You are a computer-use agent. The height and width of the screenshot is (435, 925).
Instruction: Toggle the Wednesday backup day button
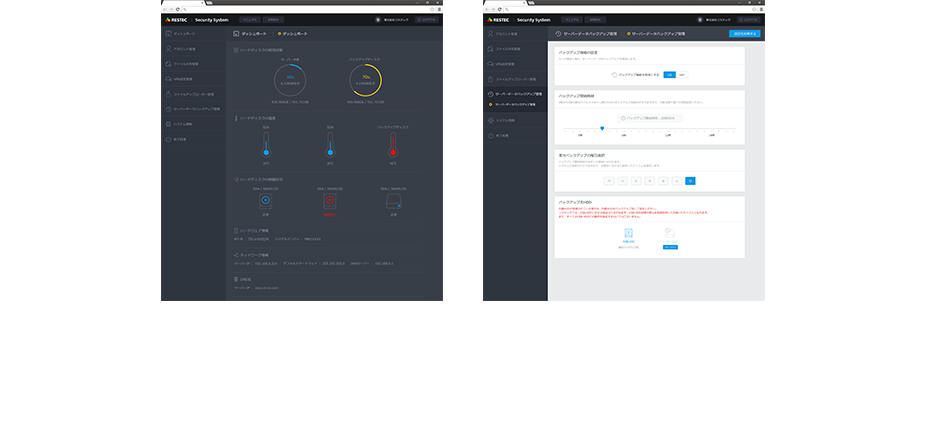[x=636, y=181]
